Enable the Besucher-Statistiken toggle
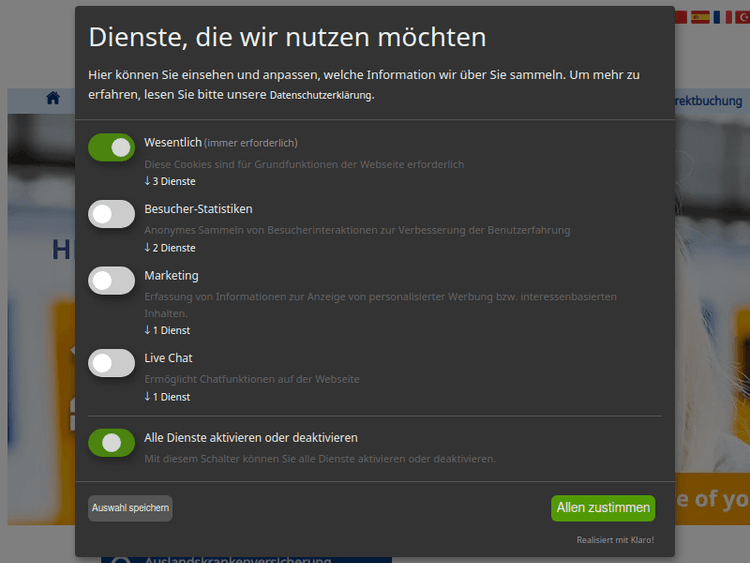 pos(111,214)
